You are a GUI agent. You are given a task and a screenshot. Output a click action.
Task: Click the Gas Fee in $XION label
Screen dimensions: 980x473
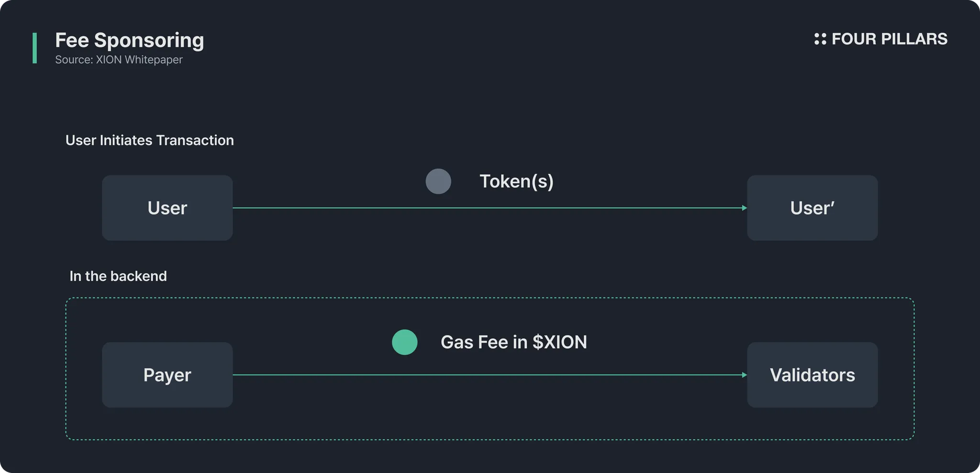click(513, 342)
